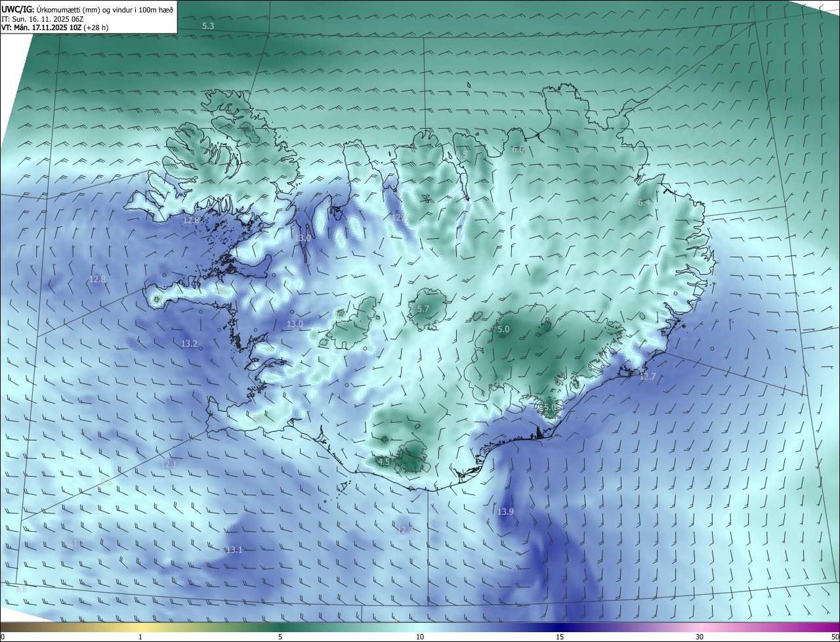This screenshot has height=642, width=840.
Task: Click the '5' tick on the colour scale
Action: tap(280, 637)
